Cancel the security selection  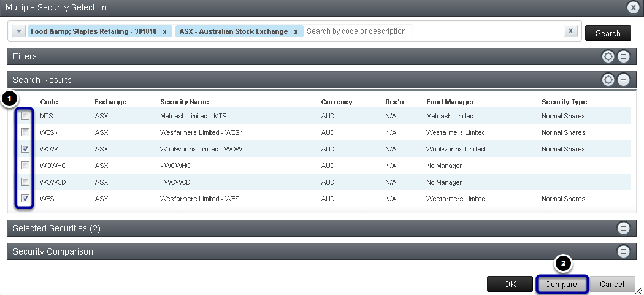(x=612, y=284)
